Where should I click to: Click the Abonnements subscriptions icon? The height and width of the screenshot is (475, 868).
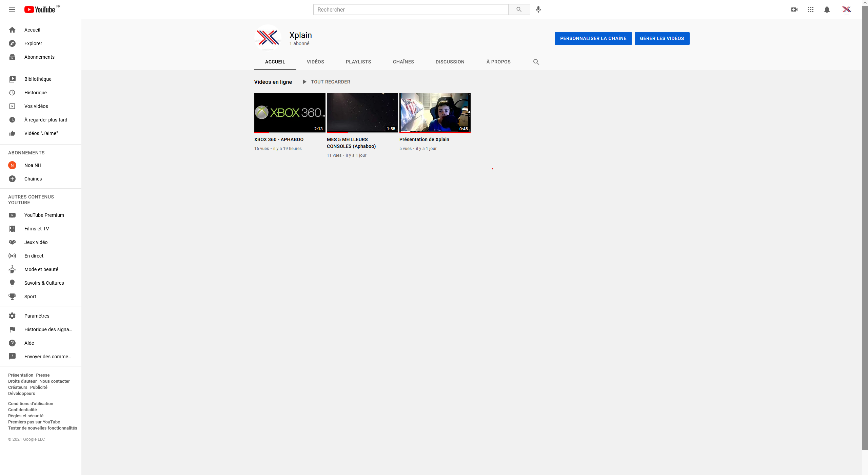coord(12,57)
